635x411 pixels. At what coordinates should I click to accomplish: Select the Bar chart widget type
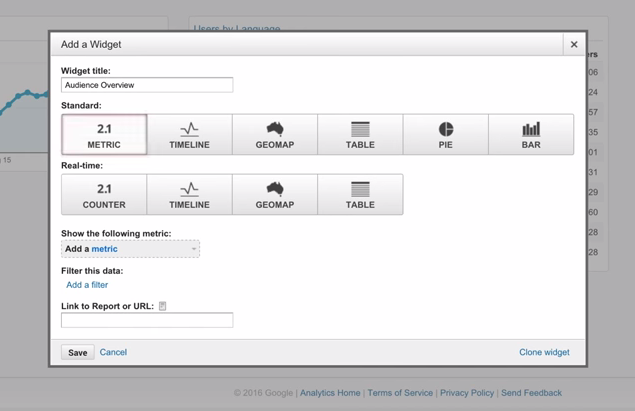tap(531, 134)
